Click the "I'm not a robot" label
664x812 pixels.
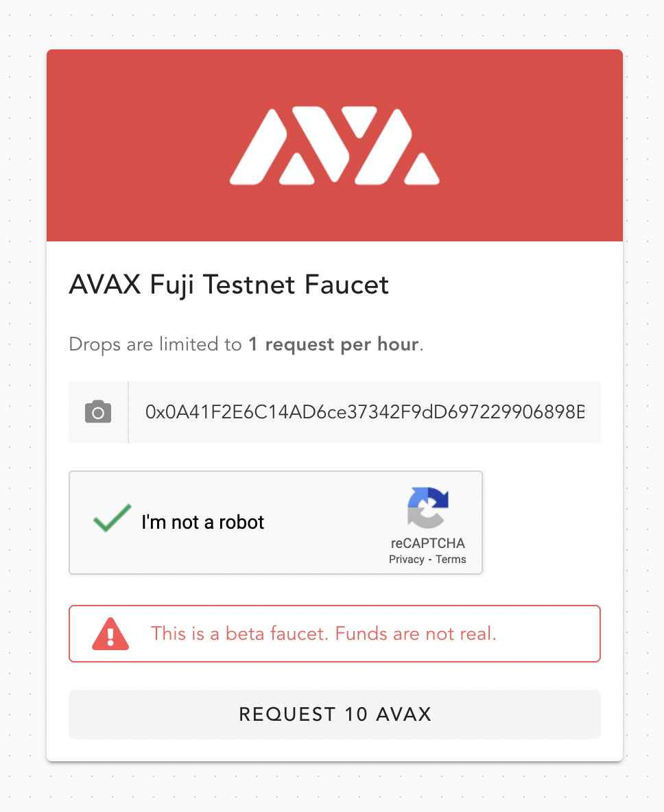point(202,523)
